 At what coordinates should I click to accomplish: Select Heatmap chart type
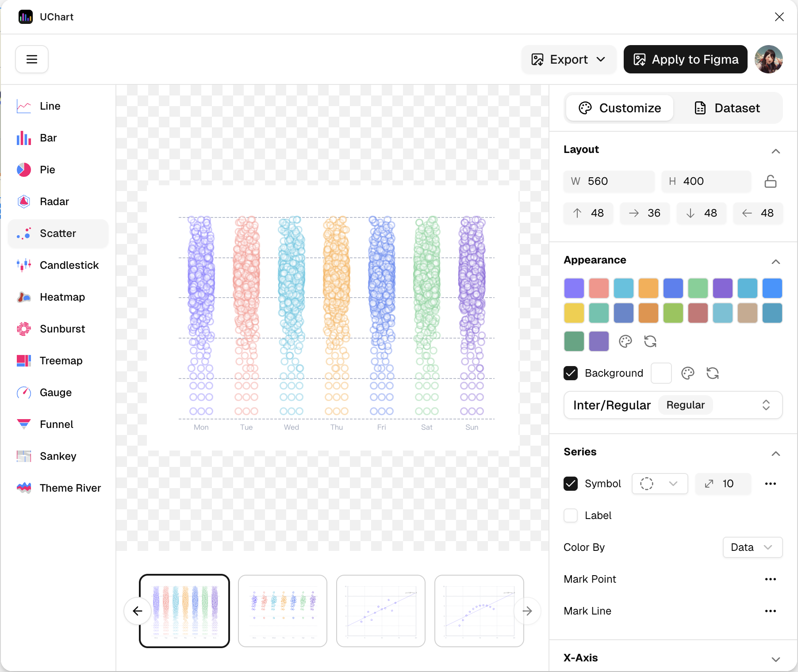62,297
